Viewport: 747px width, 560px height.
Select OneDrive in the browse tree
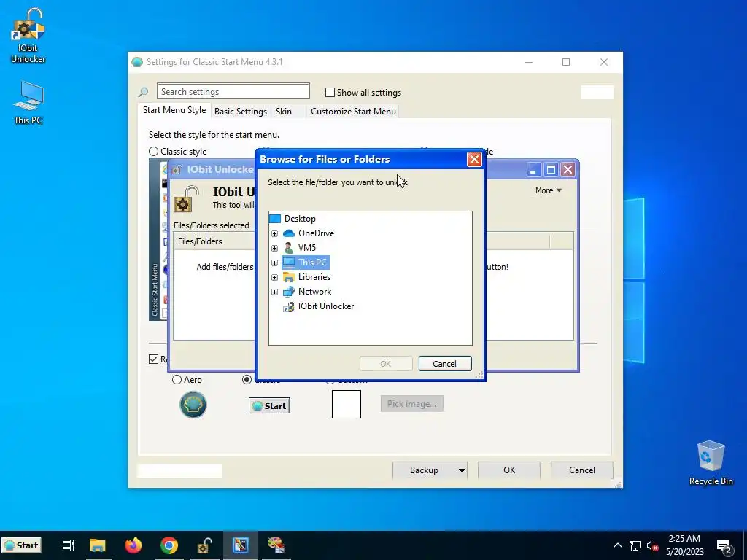(316, 233)
